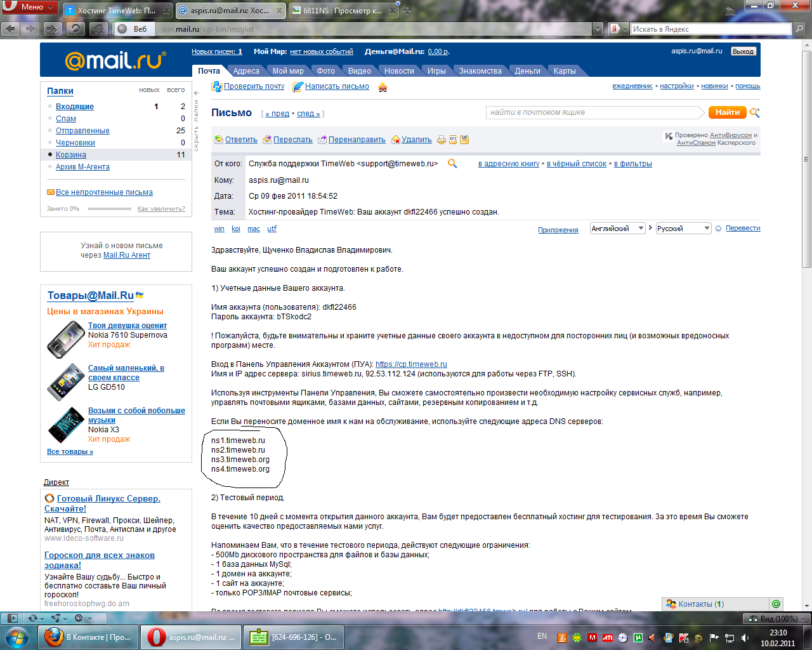Click the password wand key button
Viewport: 812px width, 650px height.
tap(98, 29)
